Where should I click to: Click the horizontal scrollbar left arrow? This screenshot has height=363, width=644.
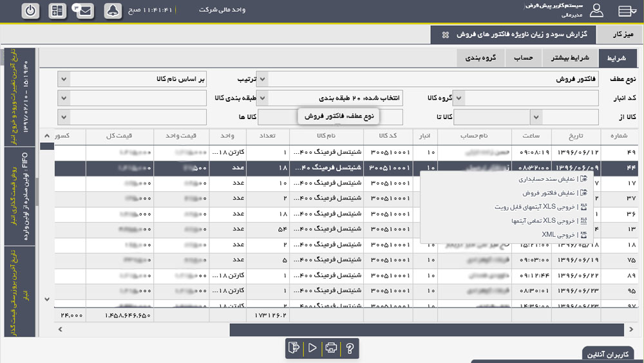click(61, 330)
